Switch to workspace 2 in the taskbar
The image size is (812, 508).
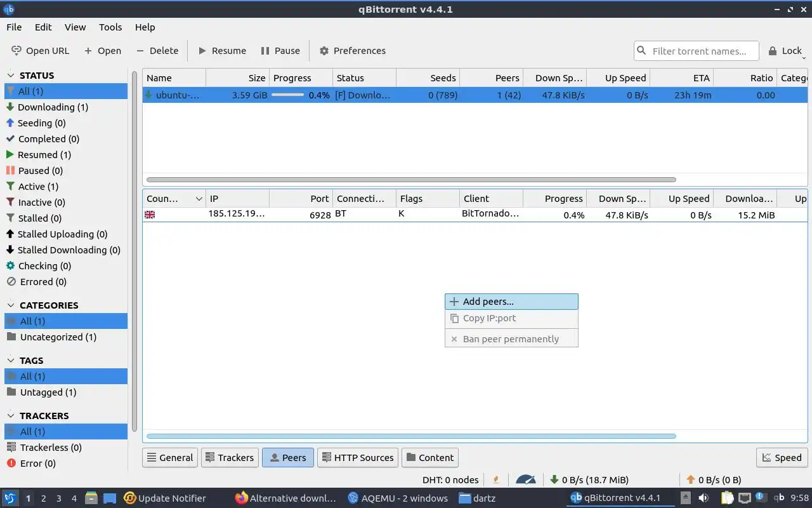(44, 498)
